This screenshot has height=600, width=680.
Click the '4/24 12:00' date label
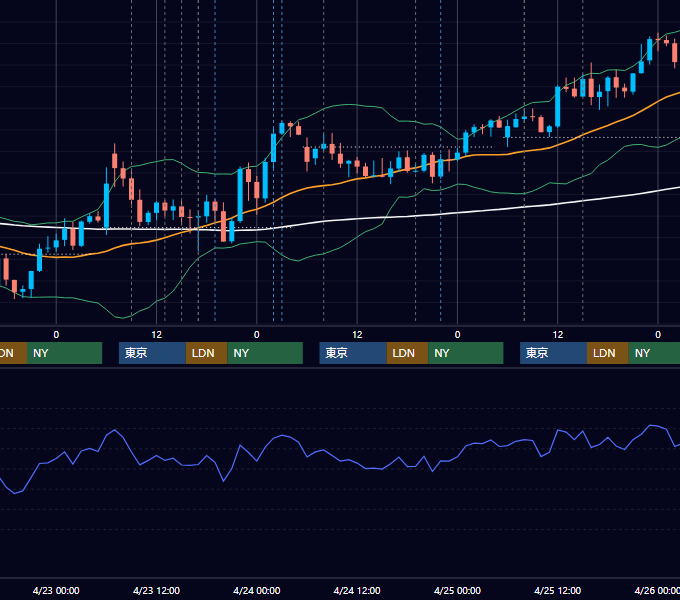coord(356,590)
